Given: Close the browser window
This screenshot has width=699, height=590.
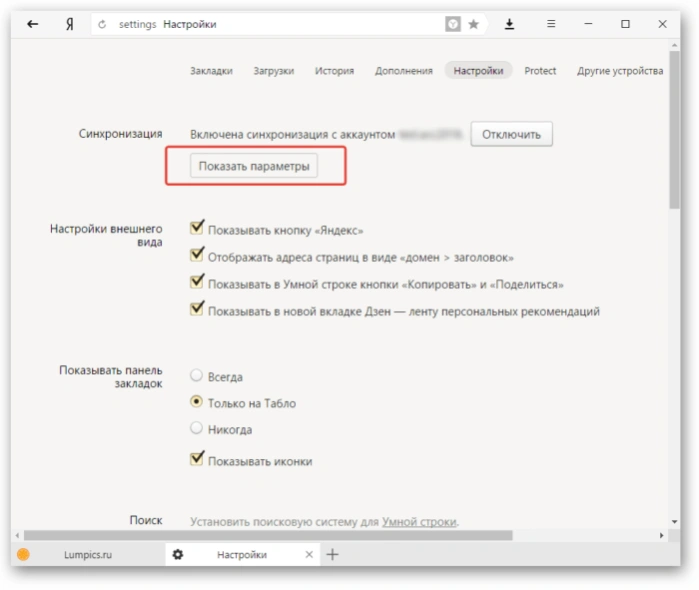Looking at the screenshot, I should pyautogui.click(x=662, y=24).
